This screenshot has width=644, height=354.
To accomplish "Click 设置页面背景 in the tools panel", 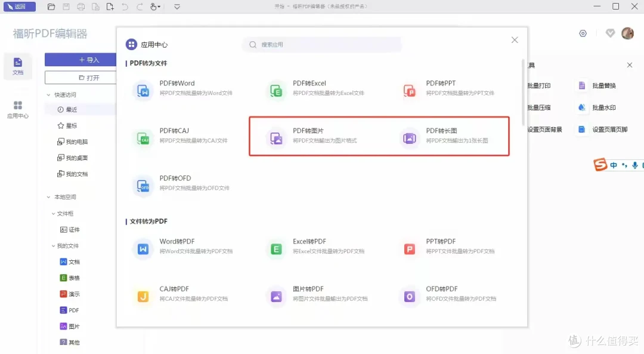I will [544, 130].
